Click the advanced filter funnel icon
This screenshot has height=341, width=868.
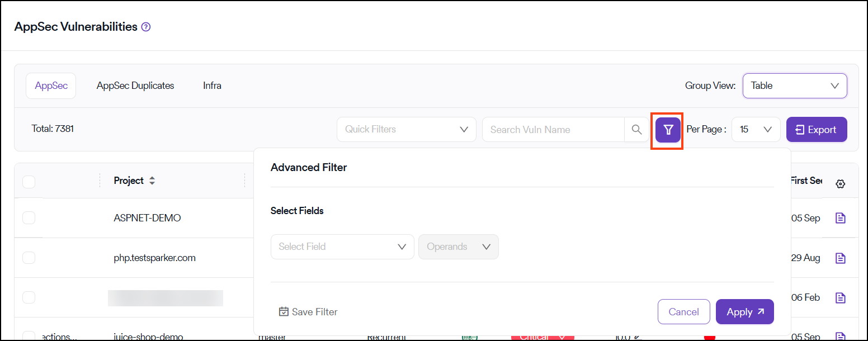pos(668,130)
